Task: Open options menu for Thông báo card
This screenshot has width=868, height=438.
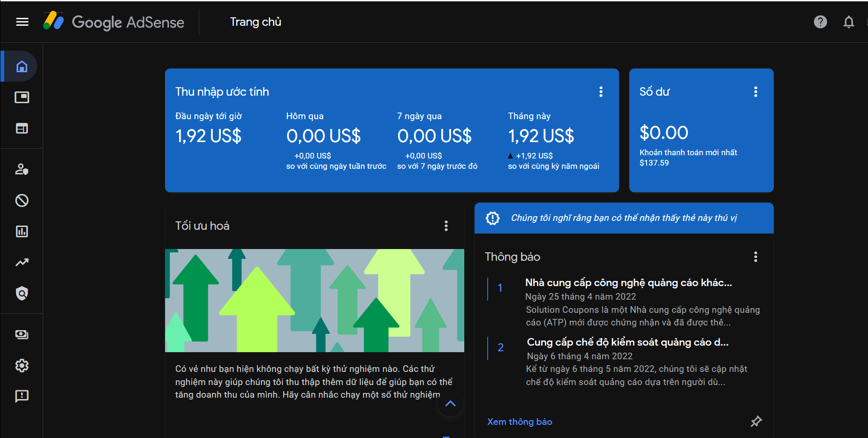Action: 755,257
